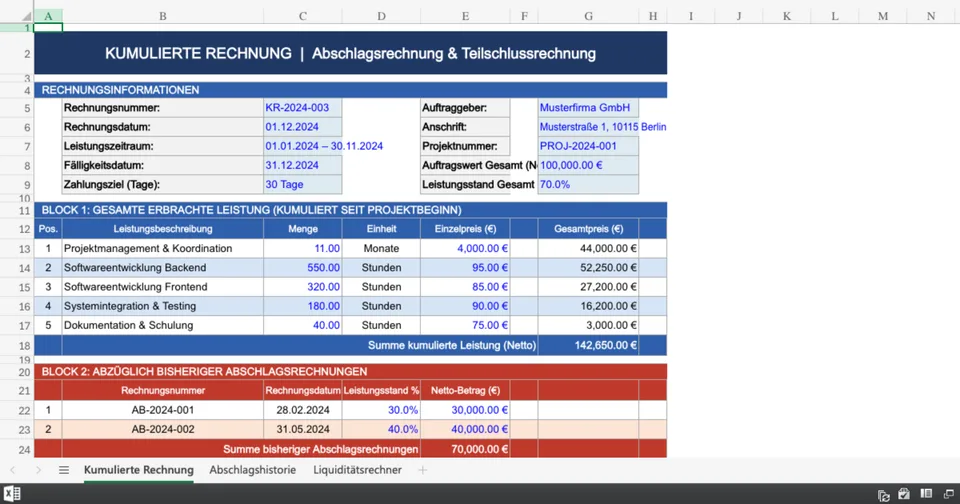This screenshot has height=504, width=960.
Task: Open the all-sheets list (hamburger icon)
Action: pyautogui.click(x=64, y=470)
